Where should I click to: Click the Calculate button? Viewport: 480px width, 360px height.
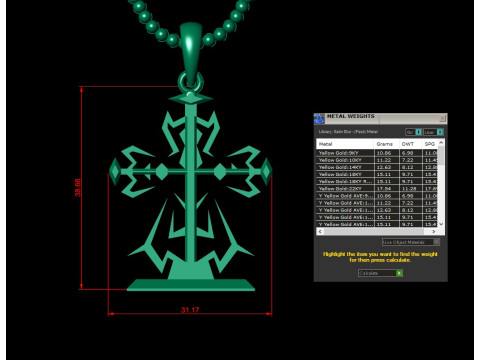[380, 273]
